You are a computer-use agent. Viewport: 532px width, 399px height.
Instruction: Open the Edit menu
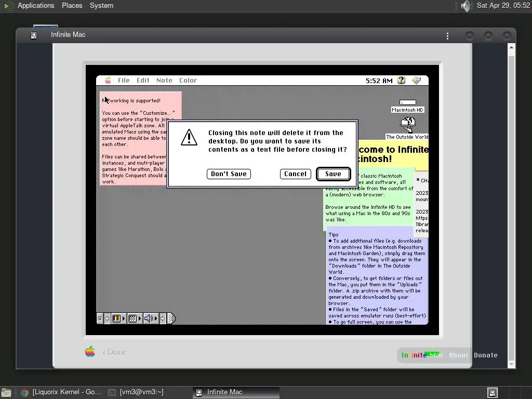click(x=143, y=81)
